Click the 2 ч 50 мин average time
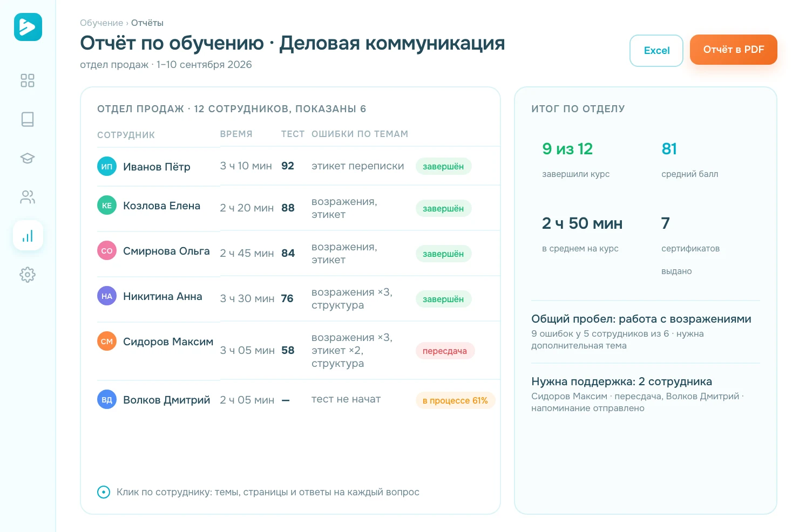The image size is (799, 532). pos(582,223)
